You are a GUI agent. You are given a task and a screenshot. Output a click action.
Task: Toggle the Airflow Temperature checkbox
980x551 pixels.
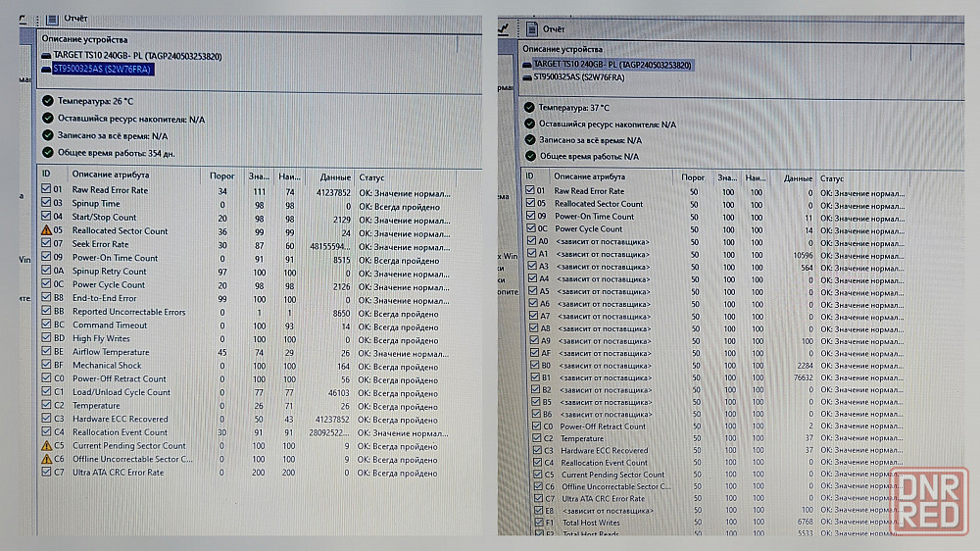(45, 351)
